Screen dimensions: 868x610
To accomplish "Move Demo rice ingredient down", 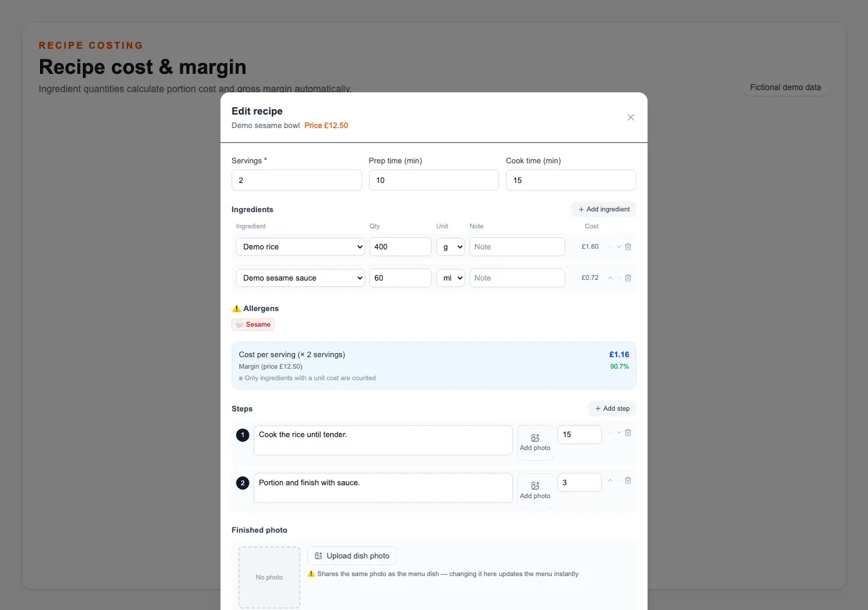I will pos(619,247).
